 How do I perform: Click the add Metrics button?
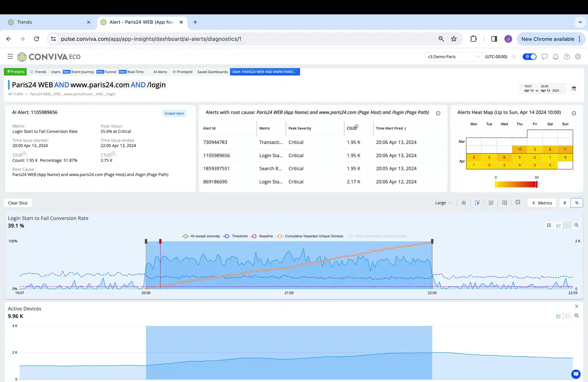541,203
